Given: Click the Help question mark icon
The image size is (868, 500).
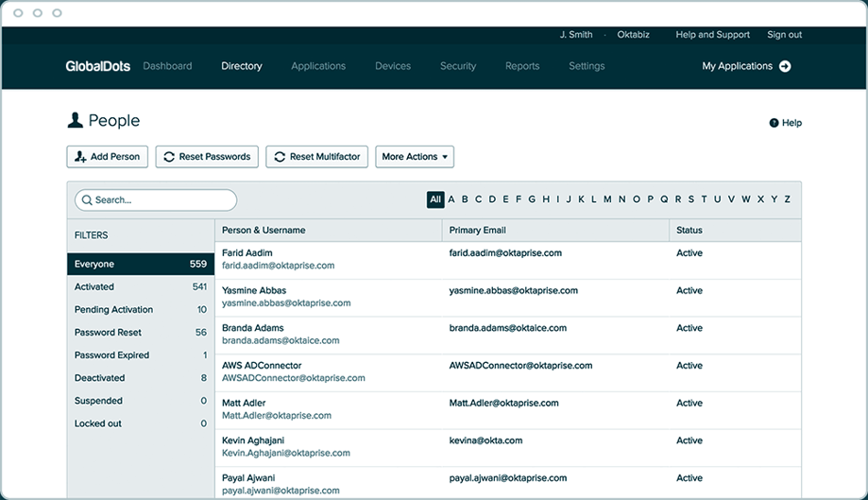Looking at the screenshot, I should point(774,123).
